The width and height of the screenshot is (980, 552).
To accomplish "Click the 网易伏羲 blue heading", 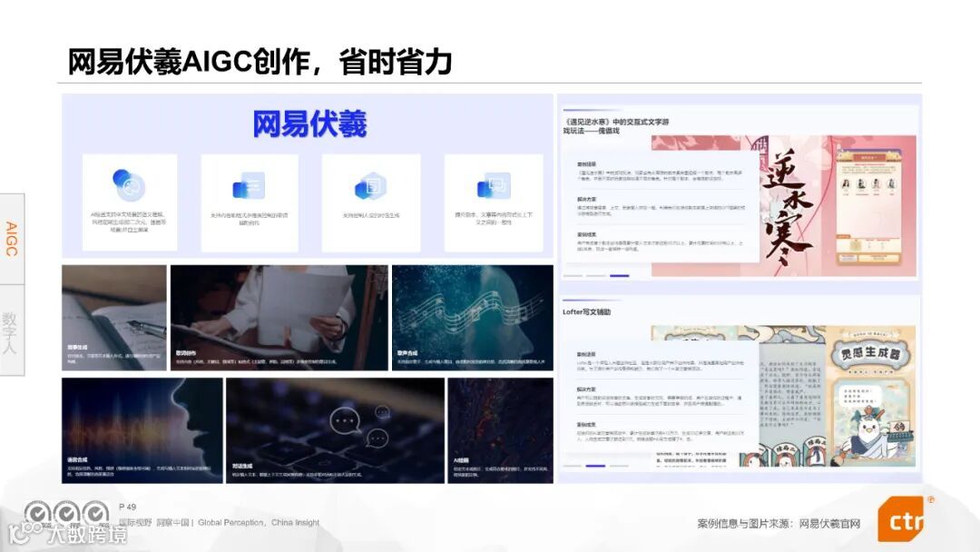I will (309, 123).
